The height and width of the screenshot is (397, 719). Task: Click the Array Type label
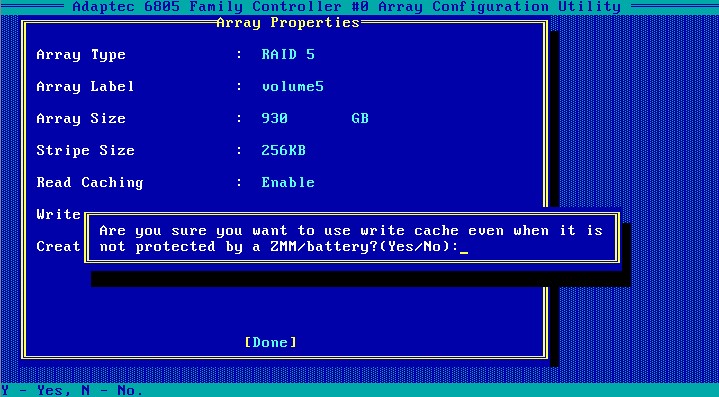81,55
